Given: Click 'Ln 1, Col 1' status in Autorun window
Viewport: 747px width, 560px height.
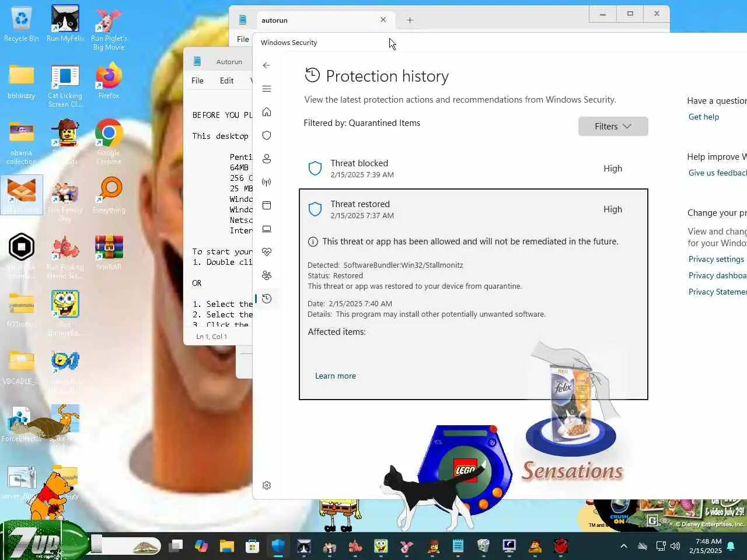Looking at the screenshot, I should click(x=211, y=337).
